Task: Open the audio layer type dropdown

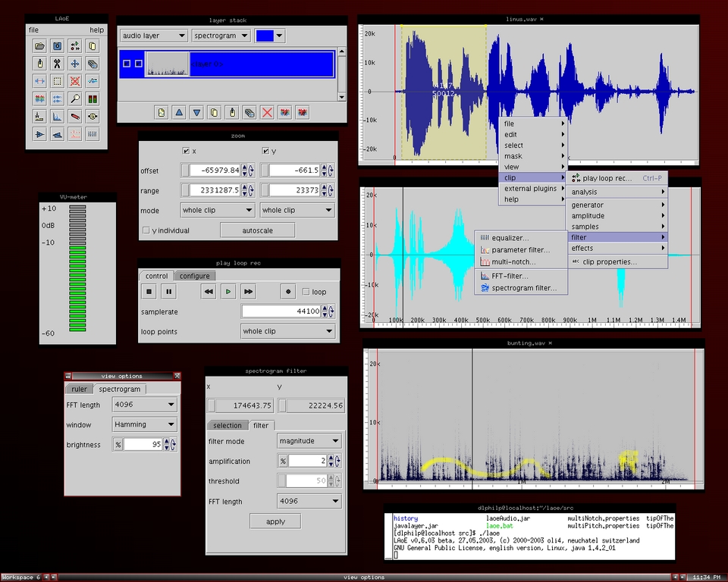Action: click(x=153, y=36)
